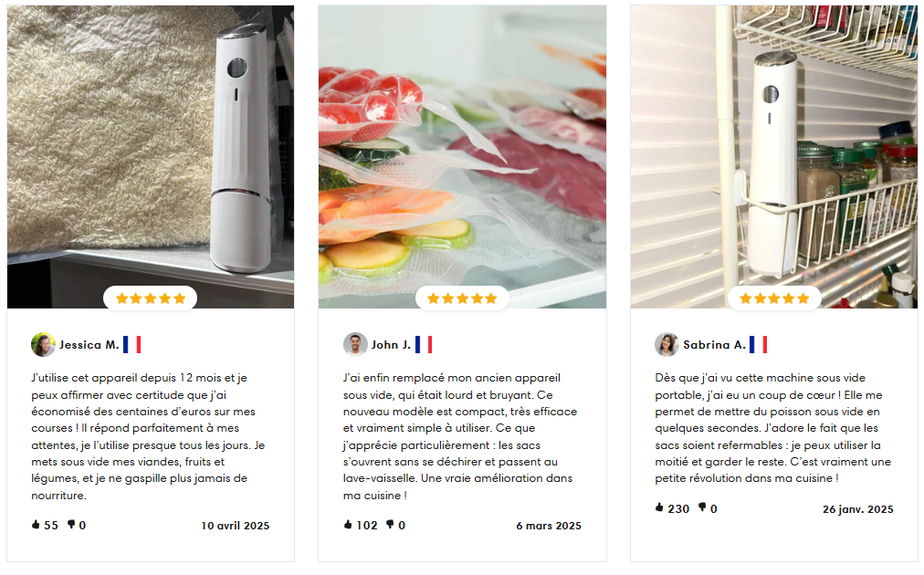Open the fridge shelf vacuum sealer photo

[x=773, y=157]
